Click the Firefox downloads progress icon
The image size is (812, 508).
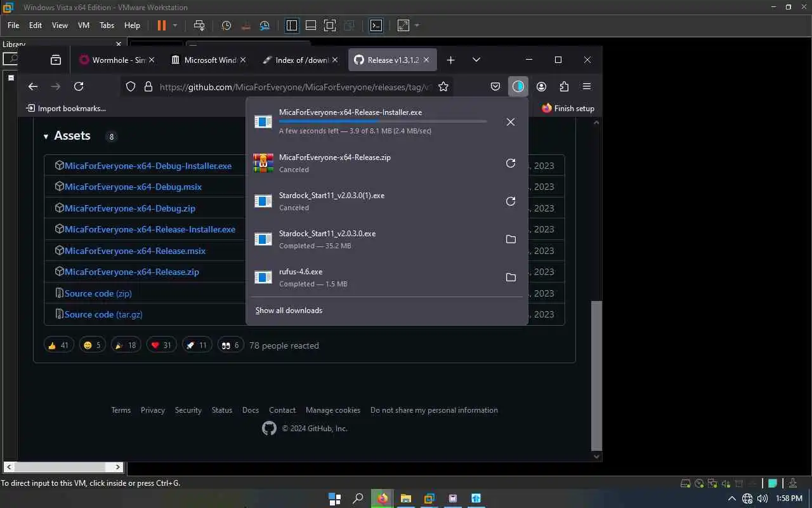point(518,86)
